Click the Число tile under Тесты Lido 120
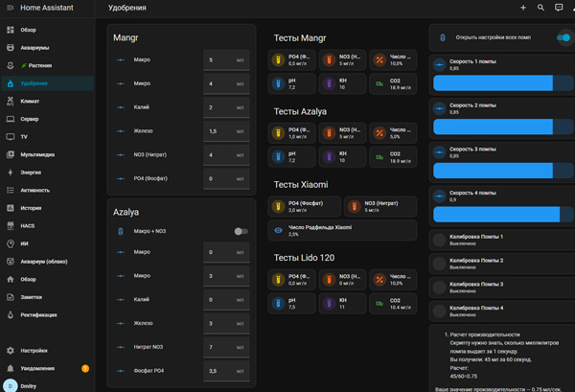The width and height of the screenshot is (575, 392). 393,280
